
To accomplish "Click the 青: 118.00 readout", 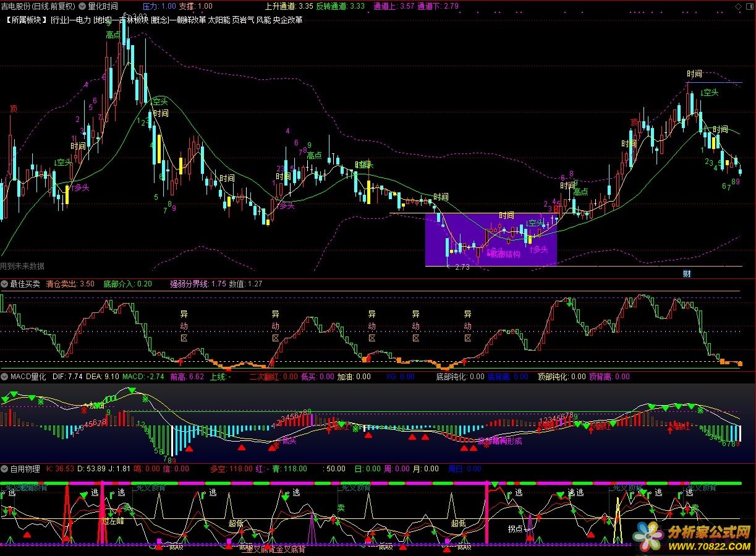I will coord(289,469).
